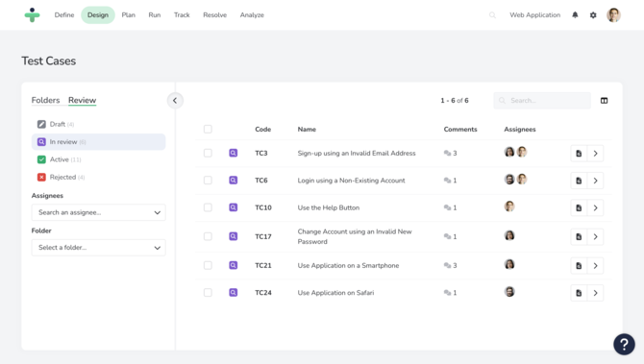The width and height of the screenshot is (644, 364).
Task: Click the review status icon for TC17
Action: click(234, 236)
